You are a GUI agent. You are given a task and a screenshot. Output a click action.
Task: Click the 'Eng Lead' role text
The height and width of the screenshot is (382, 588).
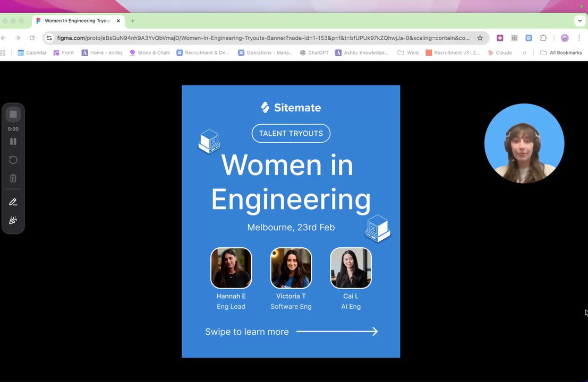(x=231, y=306)
